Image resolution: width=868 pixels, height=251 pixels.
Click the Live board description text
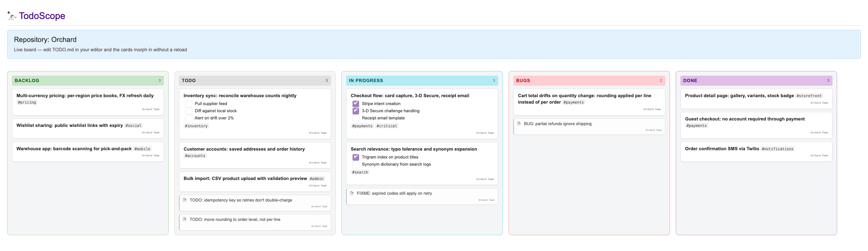click(100, 50)
